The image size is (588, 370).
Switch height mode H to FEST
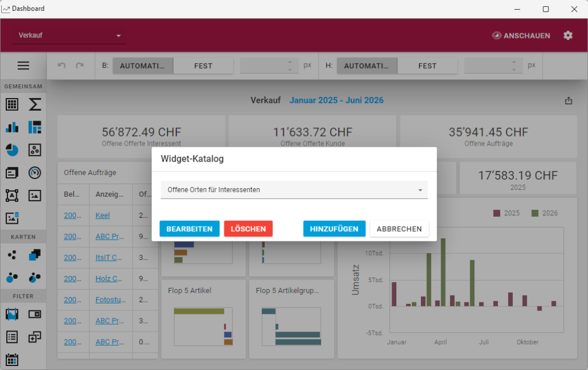tap(427, 65)
